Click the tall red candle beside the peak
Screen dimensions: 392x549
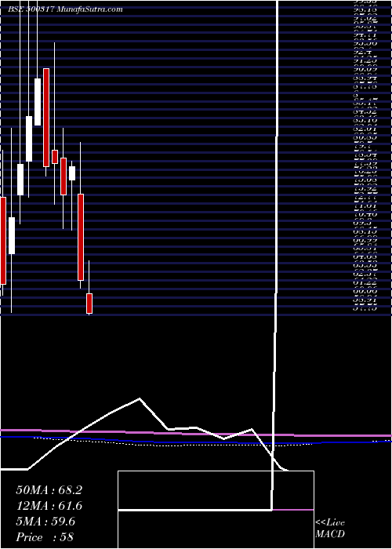(x=46, y=118)
